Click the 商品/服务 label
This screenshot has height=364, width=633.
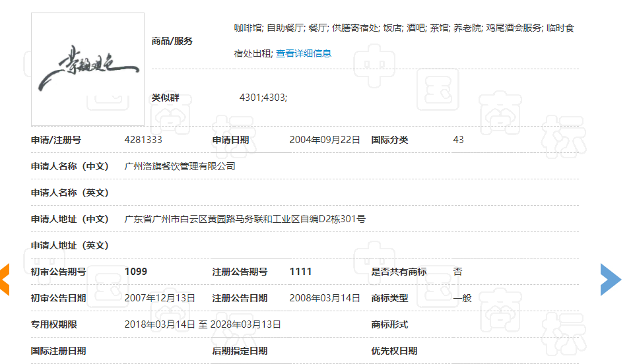click(x=172, y=41)
